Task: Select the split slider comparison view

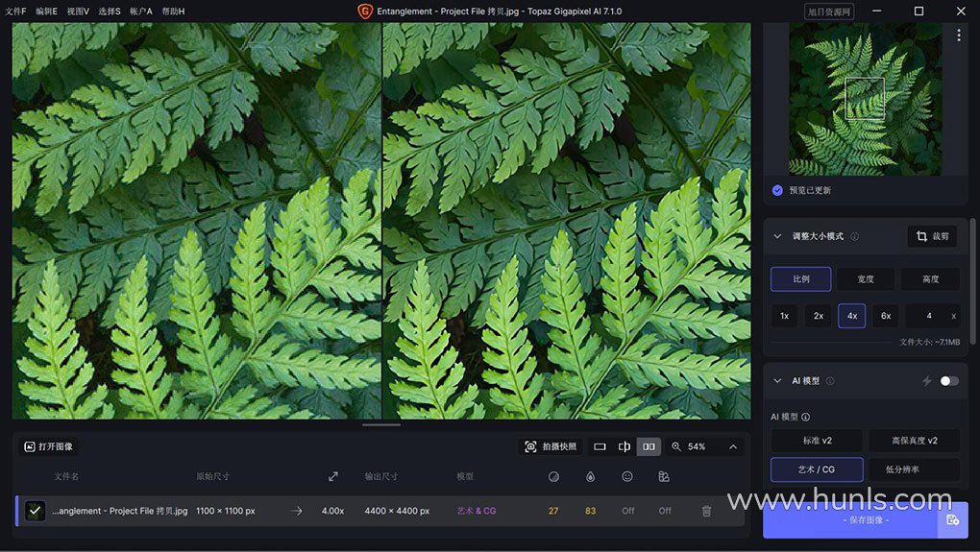Action: click(x=625, y=446)
